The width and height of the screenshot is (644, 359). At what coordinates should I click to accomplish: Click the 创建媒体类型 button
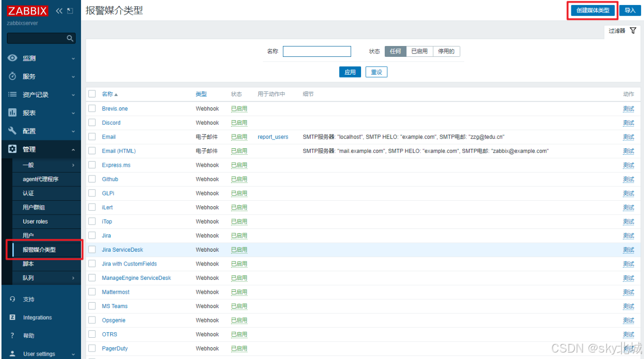click(x=593, y=10)
